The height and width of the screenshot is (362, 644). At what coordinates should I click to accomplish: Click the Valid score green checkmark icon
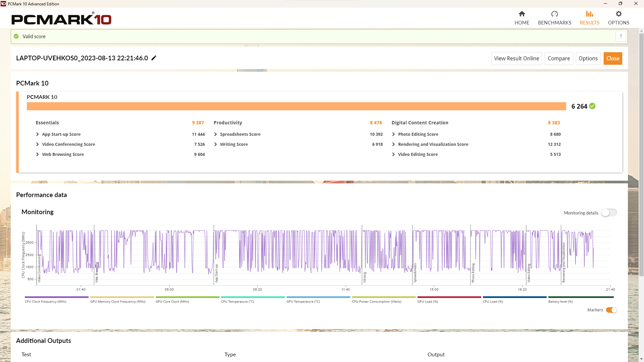point(16,37)
